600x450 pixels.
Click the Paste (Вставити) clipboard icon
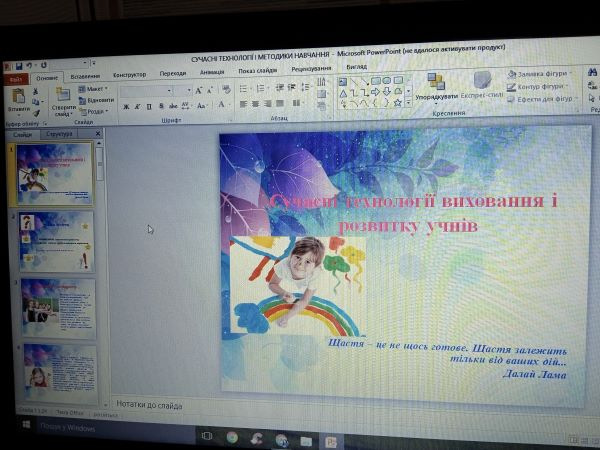point(18,96)
